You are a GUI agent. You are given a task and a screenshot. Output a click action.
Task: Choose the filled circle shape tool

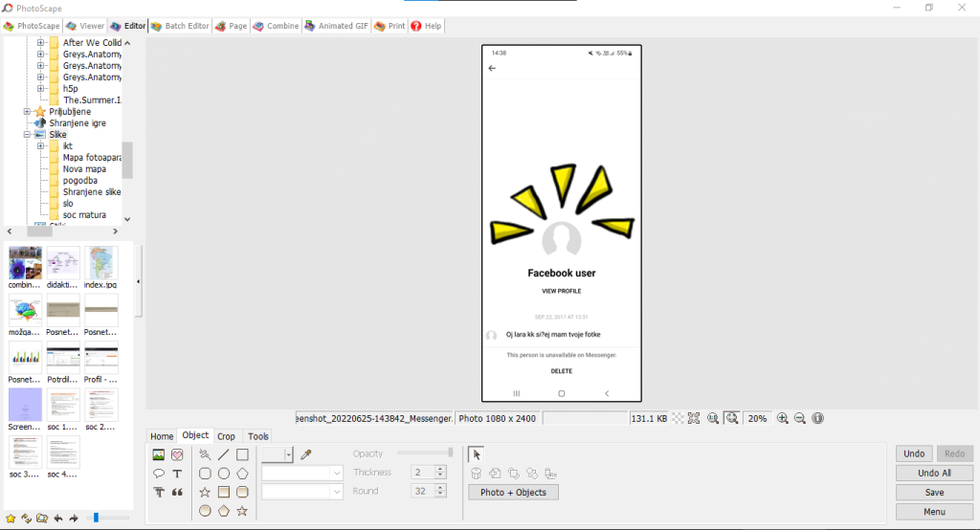coord(205,511)
